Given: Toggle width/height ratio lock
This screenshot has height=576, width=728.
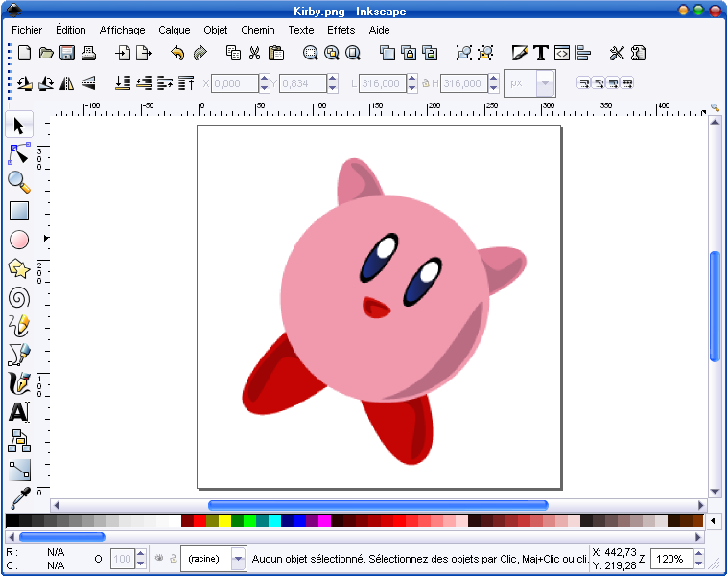Looking at the screenshot, I should (425, 83).
